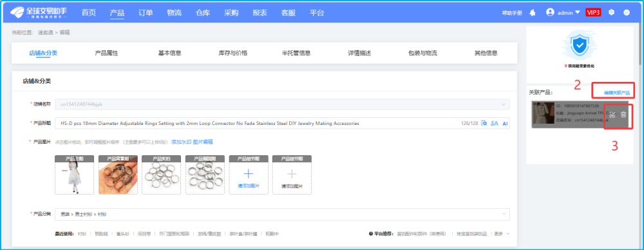Open the 产品 menu
The width and height of the screenshot is (644, 250).
point(117,13)
